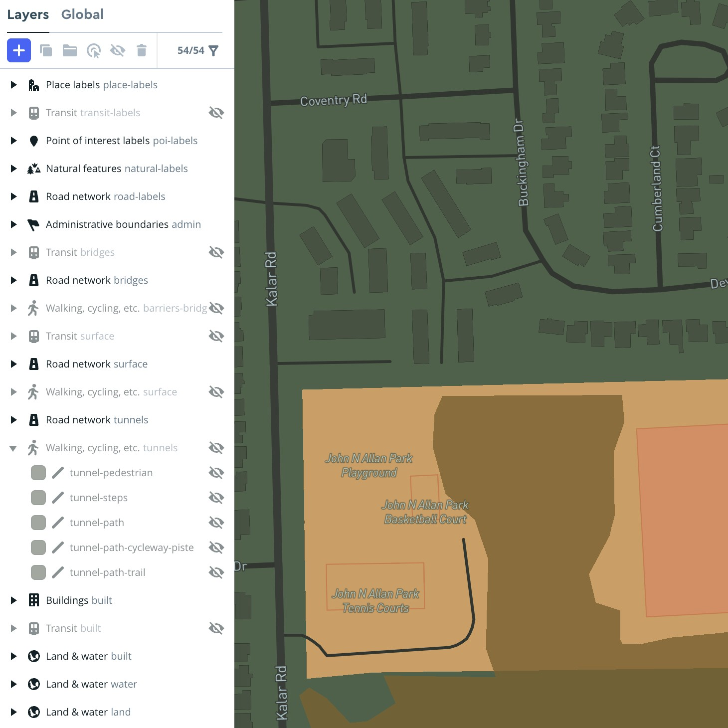Viewport: 728px width, 728px height.
Task: Expand the 'Road network surface' group
Action: pos(13,364)
